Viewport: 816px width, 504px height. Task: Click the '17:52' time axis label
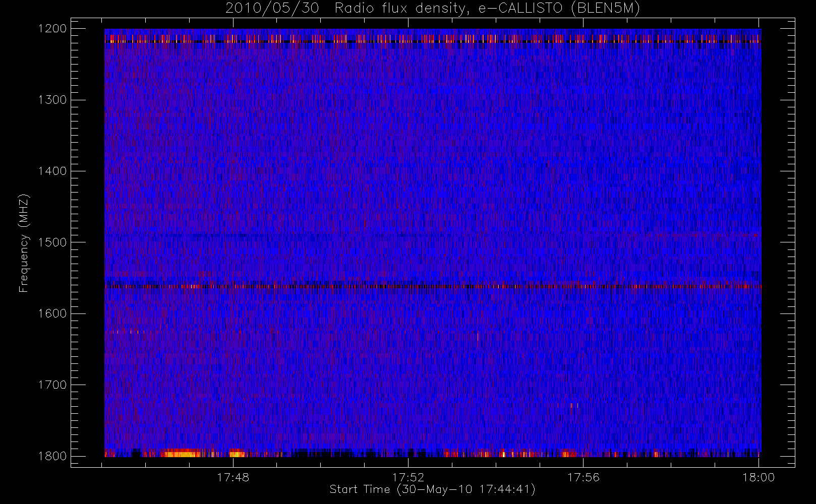(x=409, y=477)
